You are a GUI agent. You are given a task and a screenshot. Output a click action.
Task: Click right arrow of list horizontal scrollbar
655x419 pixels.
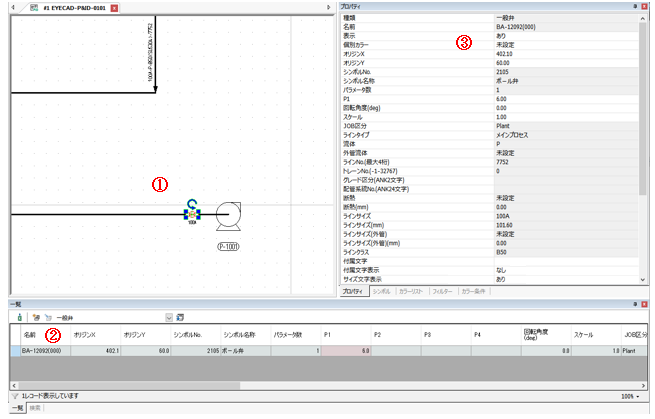pyautogui.click(x=643, y=386)
